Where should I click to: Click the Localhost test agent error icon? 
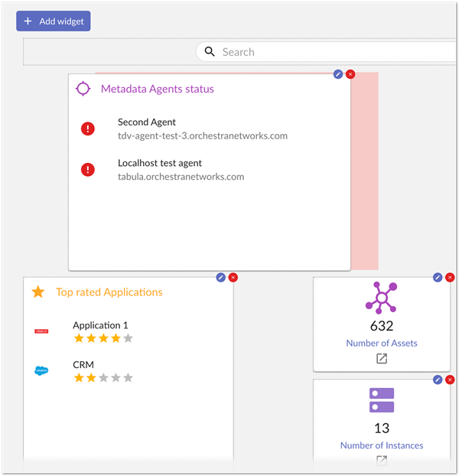click(88, 169)
